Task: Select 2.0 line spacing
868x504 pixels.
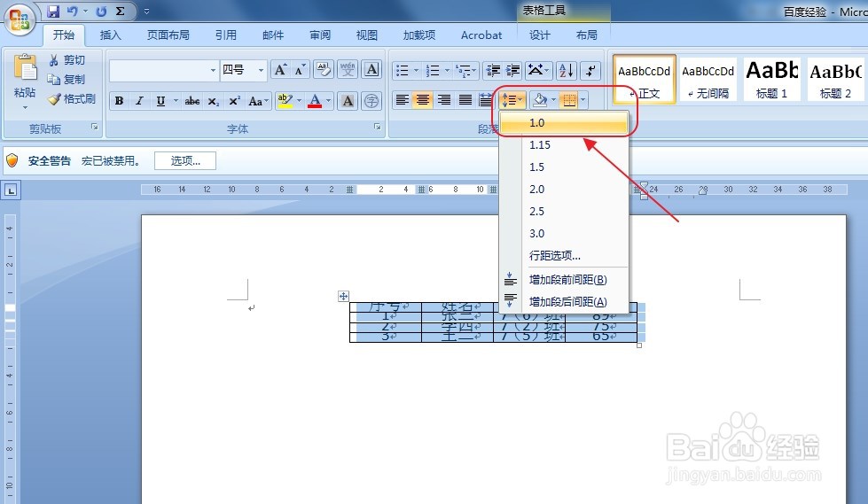Action: (x=564, y=190)
